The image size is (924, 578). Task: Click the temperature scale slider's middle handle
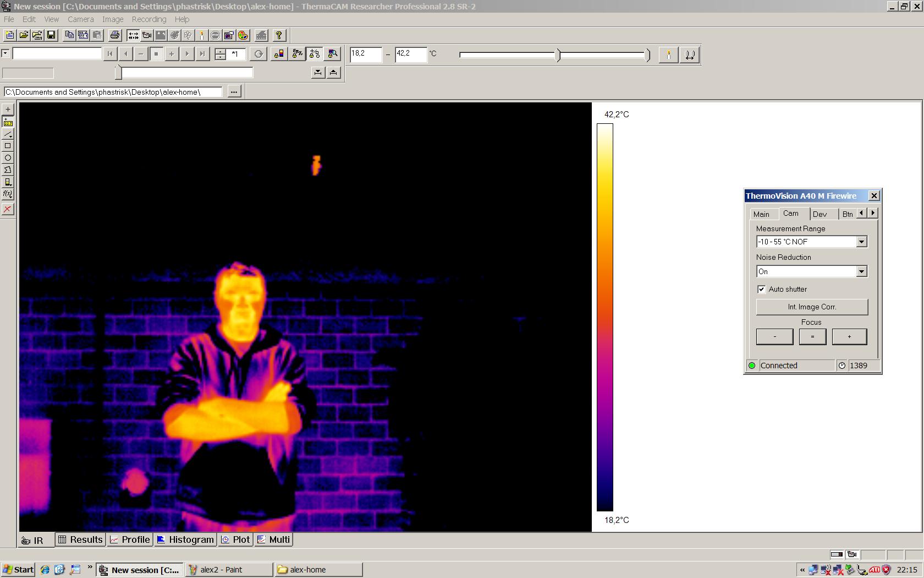click(558, 54)
